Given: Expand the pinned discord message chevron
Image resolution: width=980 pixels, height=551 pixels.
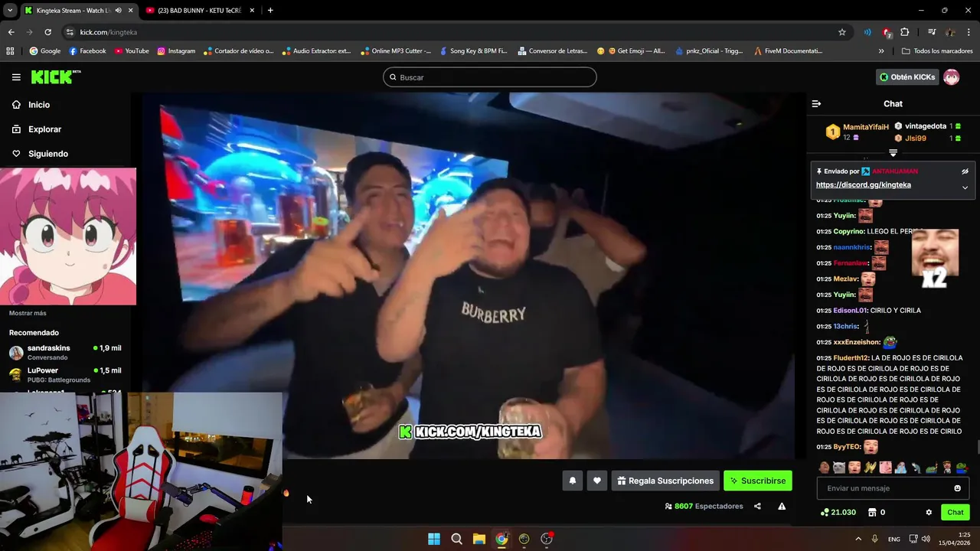Looking at the screenshot, I should click(x=965, y=187).
